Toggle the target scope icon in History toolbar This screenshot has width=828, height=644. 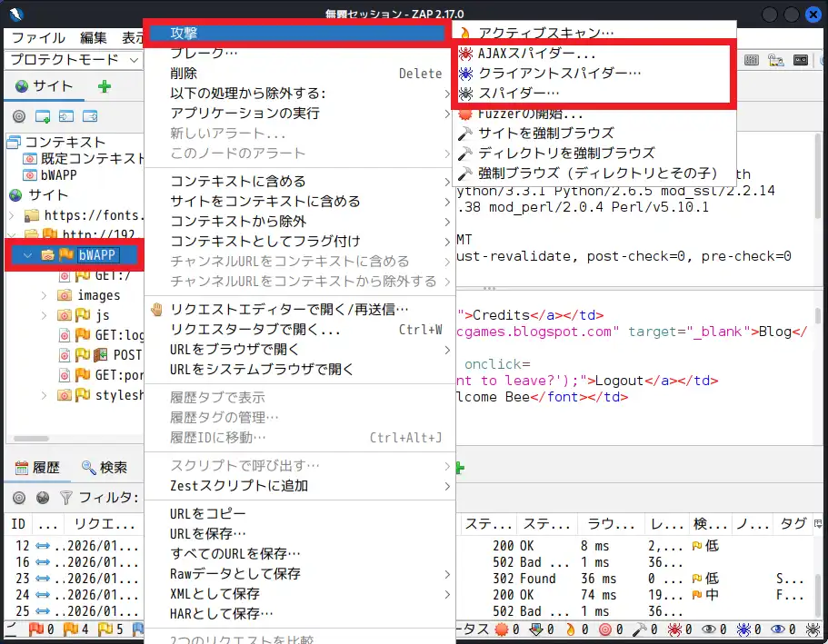(18, 497)
